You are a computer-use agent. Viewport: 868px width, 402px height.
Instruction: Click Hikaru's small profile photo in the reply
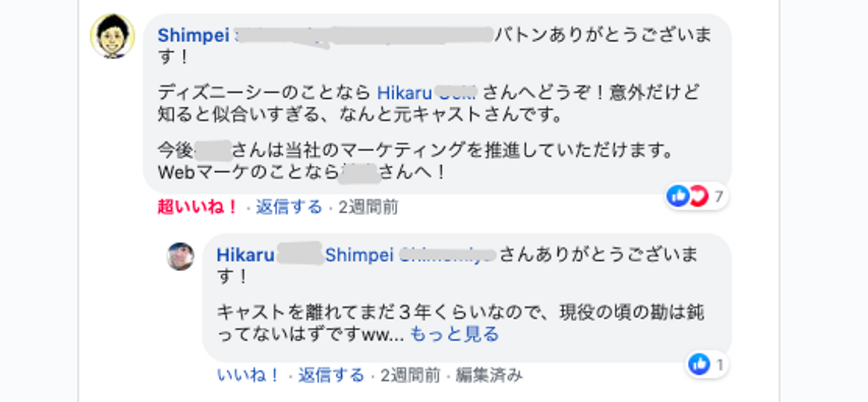pyautogui.click(x=180, y=256)
